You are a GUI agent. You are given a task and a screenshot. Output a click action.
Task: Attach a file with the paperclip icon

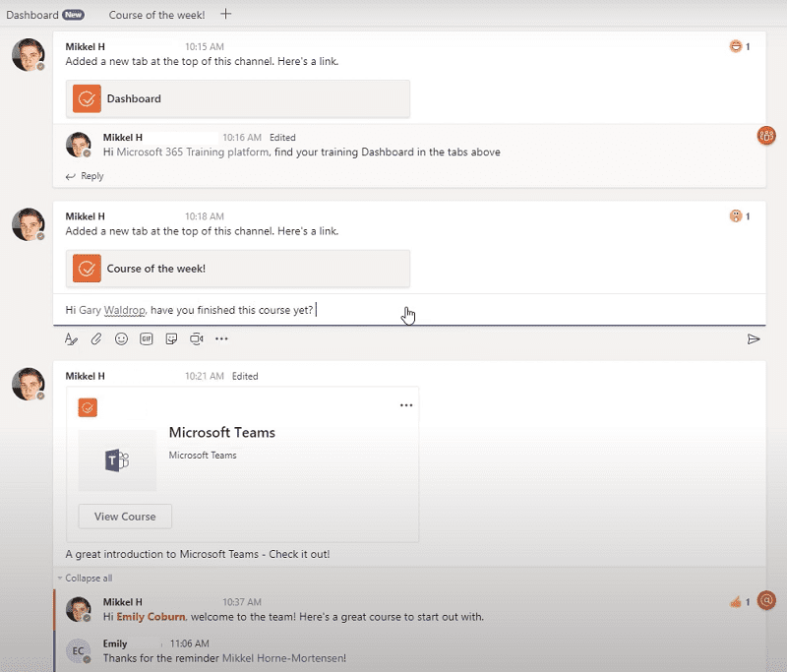click(x=96, y=339)
